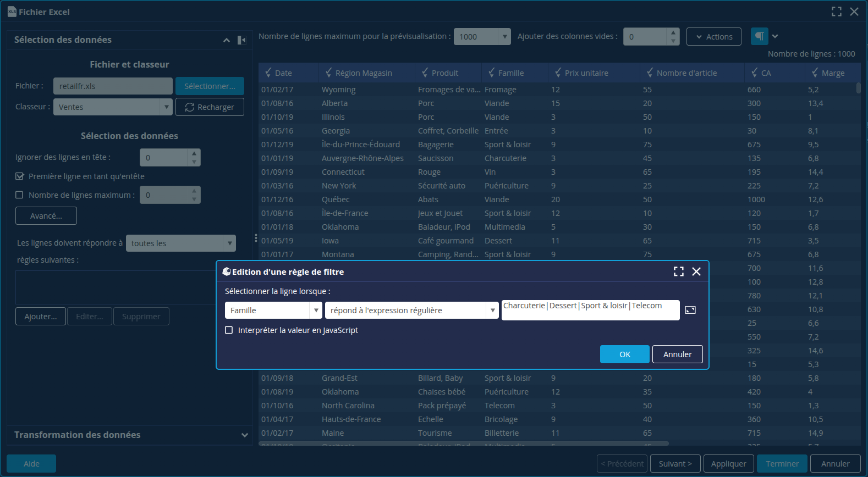
Task: Click the Recharger reload button
Action: click(x=210, y=107)
